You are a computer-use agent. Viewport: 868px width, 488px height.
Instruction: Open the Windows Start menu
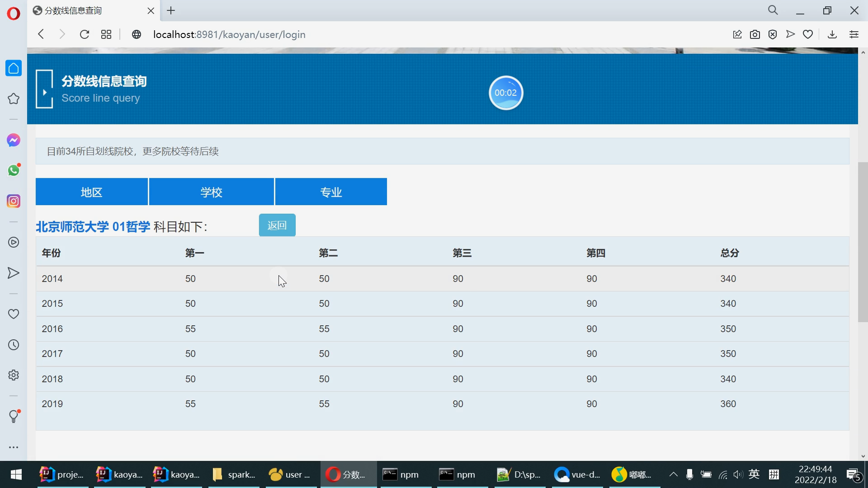16,474
